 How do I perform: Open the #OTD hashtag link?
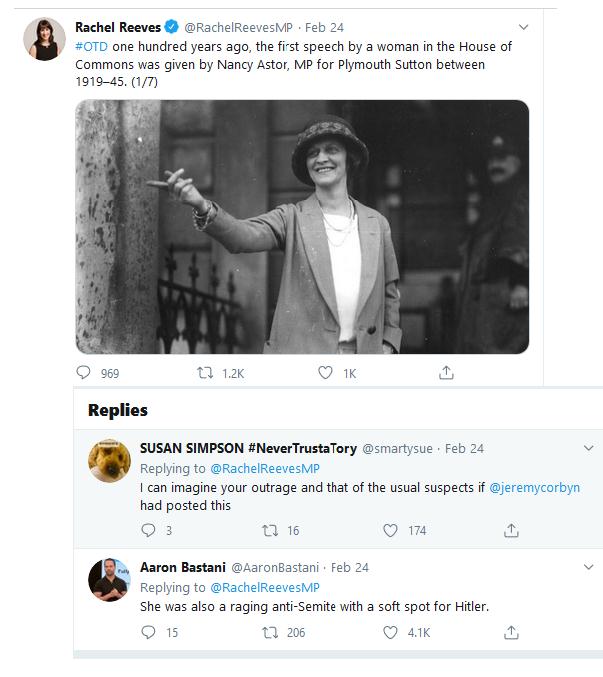91,46
